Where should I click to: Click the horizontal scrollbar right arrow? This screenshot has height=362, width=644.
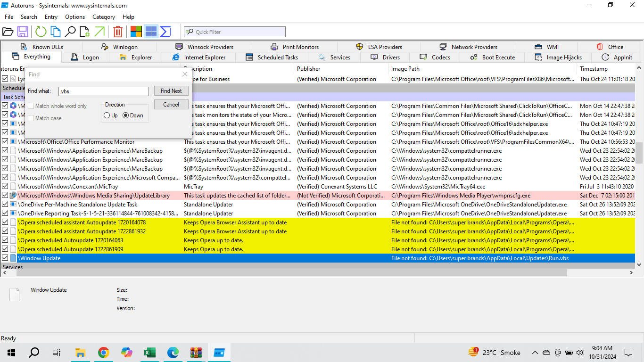point(632,273)
